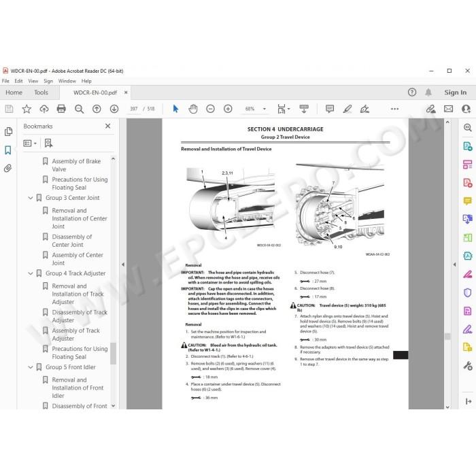This screenshot has width=476, height=476.
Task: Open the Sign document tool
Action: coord(364,109)
